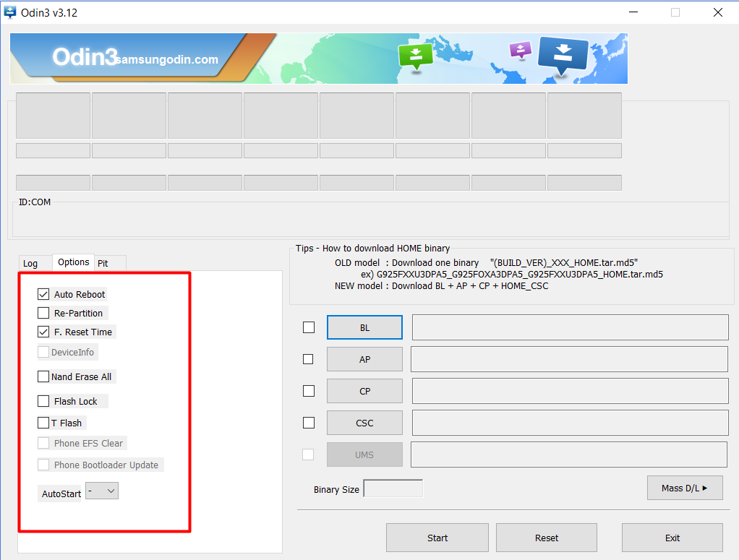Click the CSC file button

click(364, 423)
